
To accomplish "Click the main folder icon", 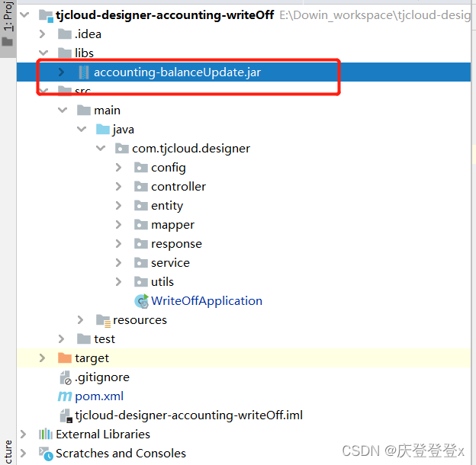I will click(x=84, y=110).
